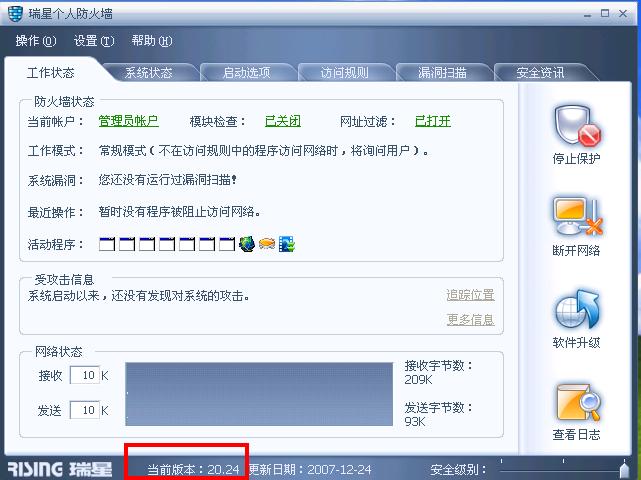Click the network traffic graph area

(259, 394)
